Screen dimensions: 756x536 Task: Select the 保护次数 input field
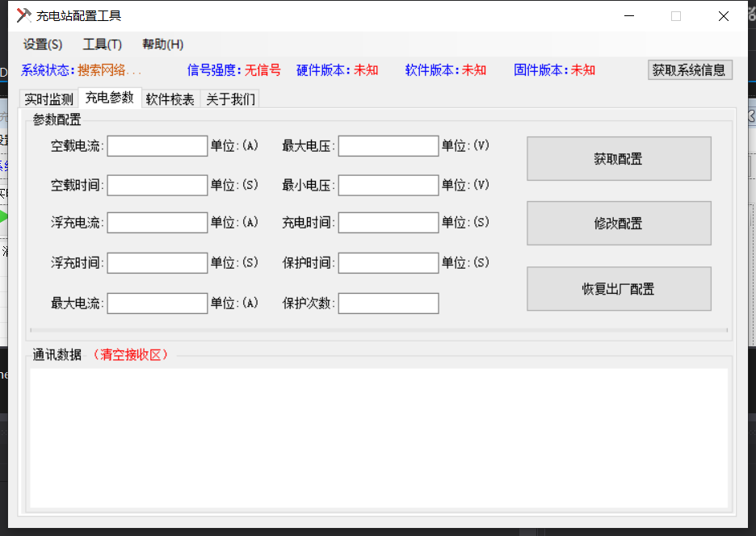(388, 304)
